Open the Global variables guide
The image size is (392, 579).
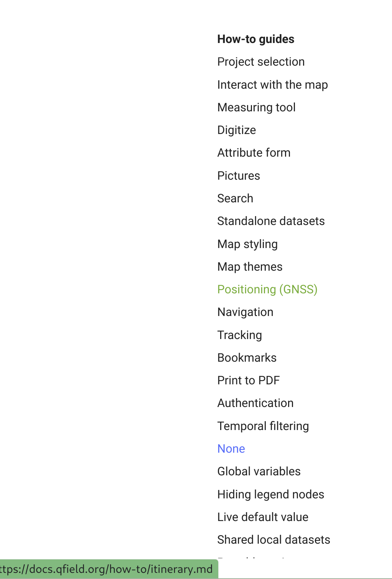tap(259, 471)
